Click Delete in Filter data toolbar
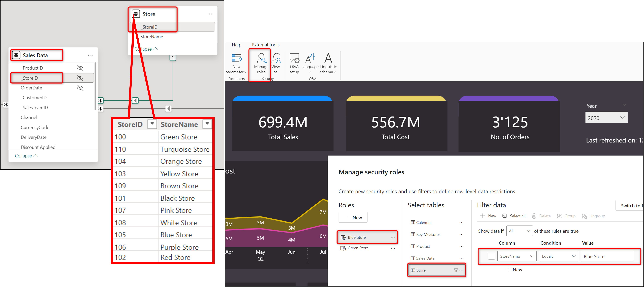Screen dimensions: 644x287 (x=541, y=216)
